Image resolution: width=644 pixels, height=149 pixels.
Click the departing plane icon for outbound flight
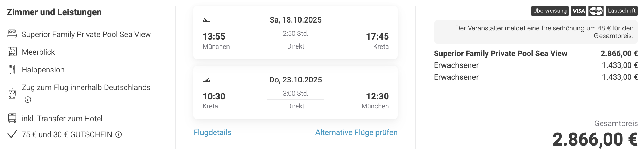point(206,20)
